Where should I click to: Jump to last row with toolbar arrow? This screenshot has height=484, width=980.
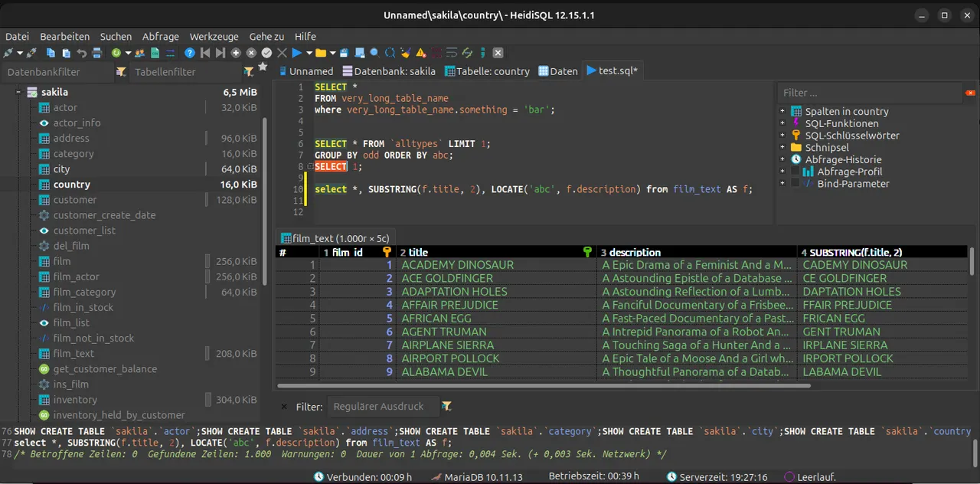(220, 53)
